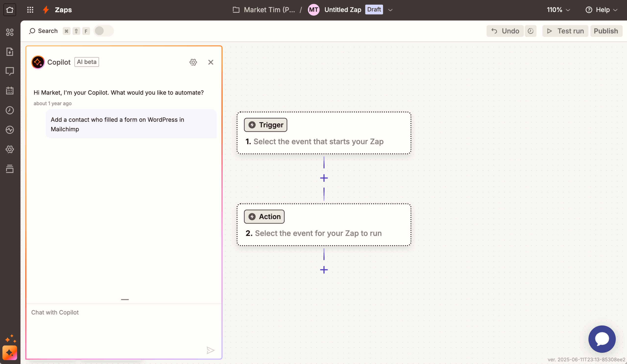Click the Undo button

coord(505,31)
